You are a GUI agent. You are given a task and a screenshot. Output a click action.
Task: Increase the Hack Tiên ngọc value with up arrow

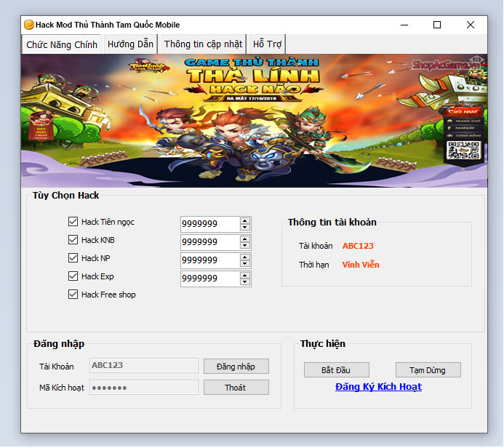(x=245, y=221)
